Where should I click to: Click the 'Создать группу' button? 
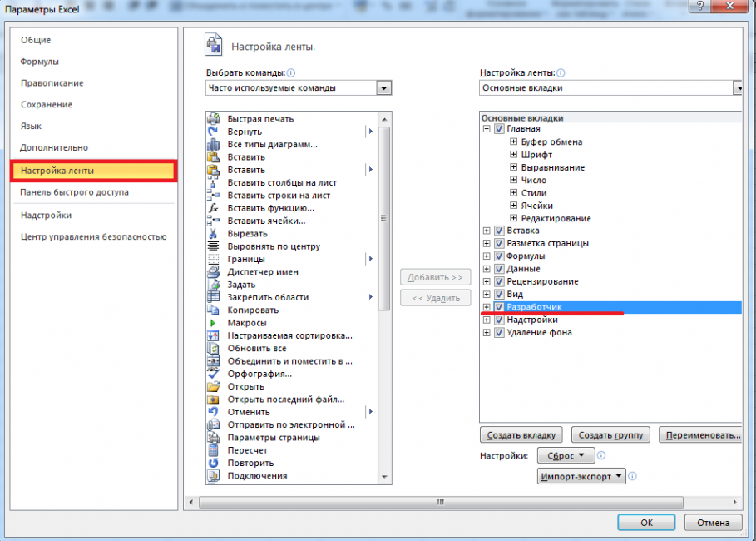[x=610, y=434]
